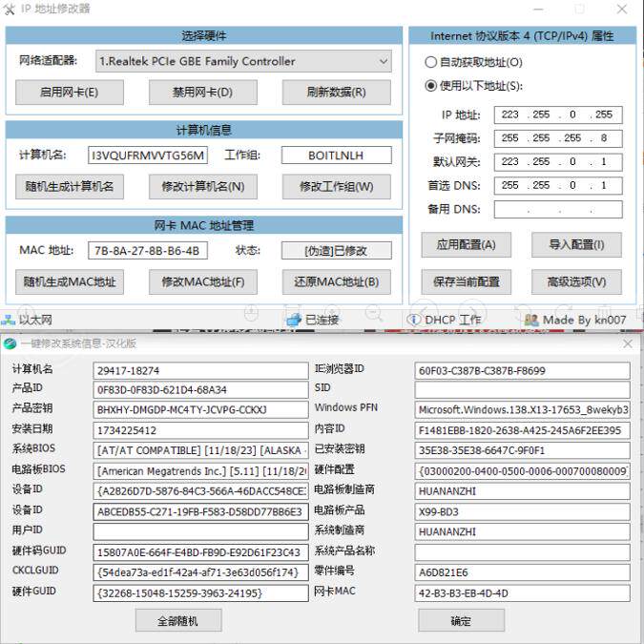Click the IP 地址 input field
This screenshot has width=644, height=644.
558,114
